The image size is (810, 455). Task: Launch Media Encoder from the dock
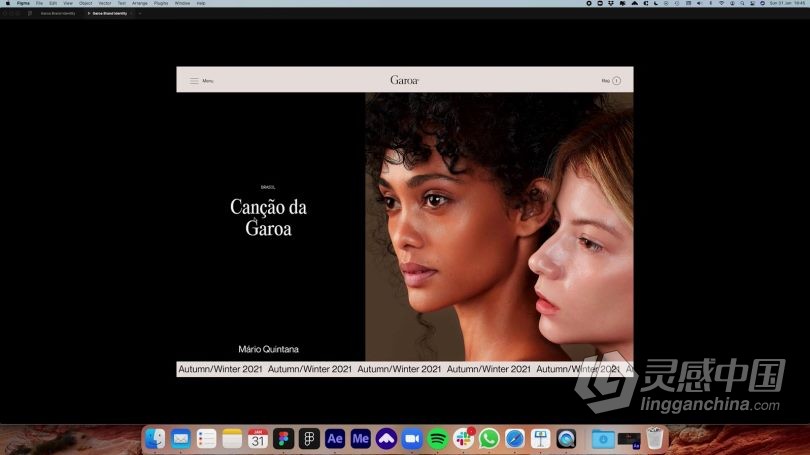coord(361,439)
